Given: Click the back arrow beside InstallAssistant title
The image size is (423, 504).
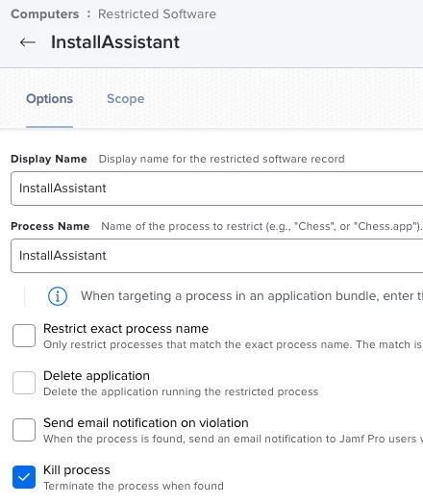Looking at the screenshot, I should tap(28, 42).
